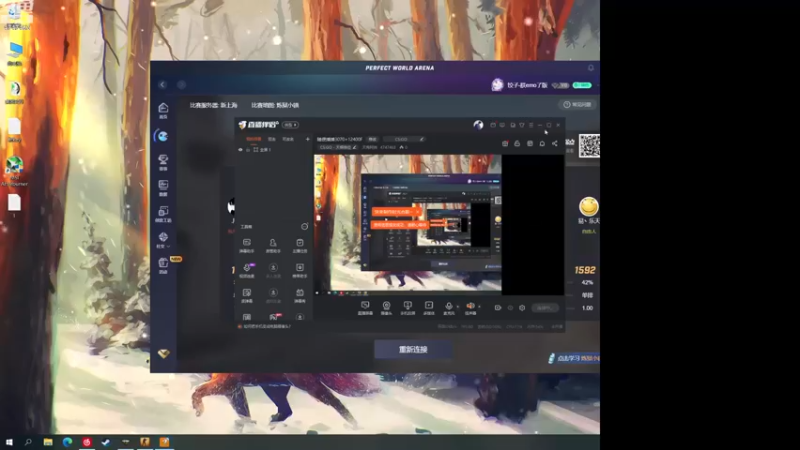Toggle the lock of the 全屏1 source
The height and width of the screenshot is (450, 800).
(248, 149)
